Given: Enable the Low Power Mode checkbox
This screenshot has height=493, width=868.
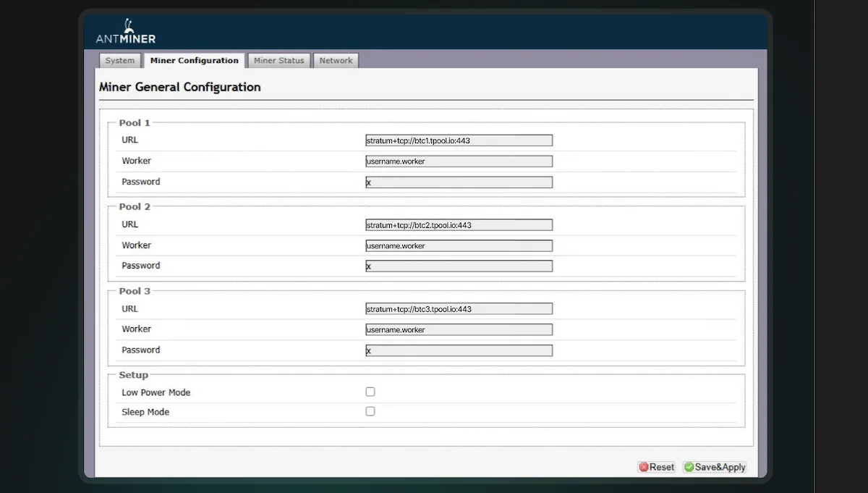Looking at the screenshot, I should tap(370, 392).
